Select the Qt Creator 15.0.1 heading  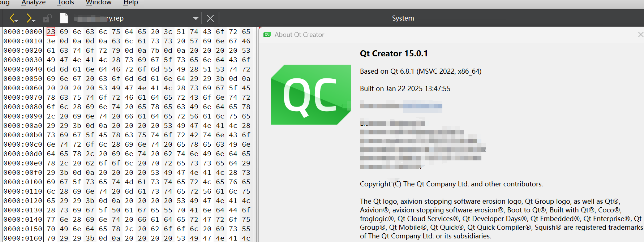394,53
